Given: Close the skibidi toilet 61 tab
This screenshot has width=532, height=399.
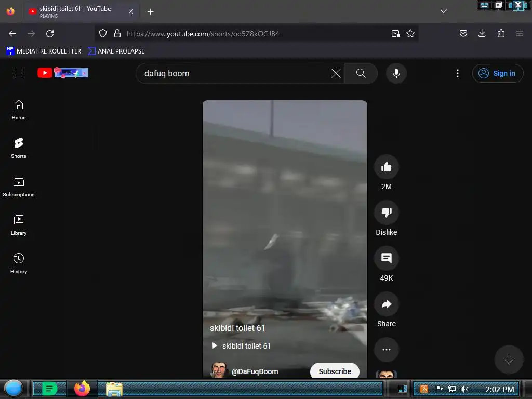Looking at the screenshot, I should coord(131,11).
